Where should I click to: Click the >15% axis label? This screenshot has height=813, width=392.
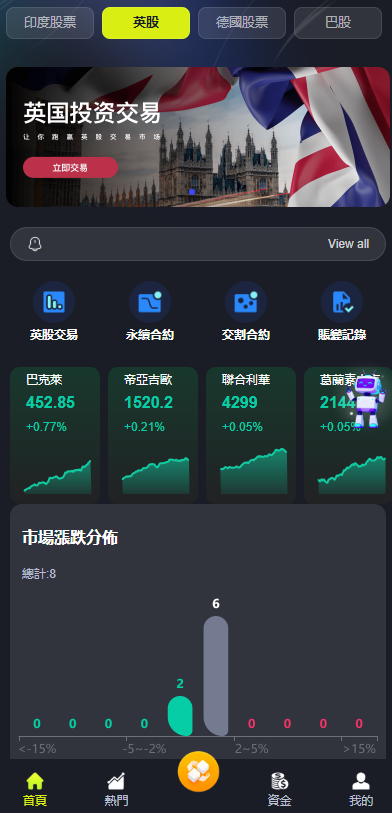point(359,749)
